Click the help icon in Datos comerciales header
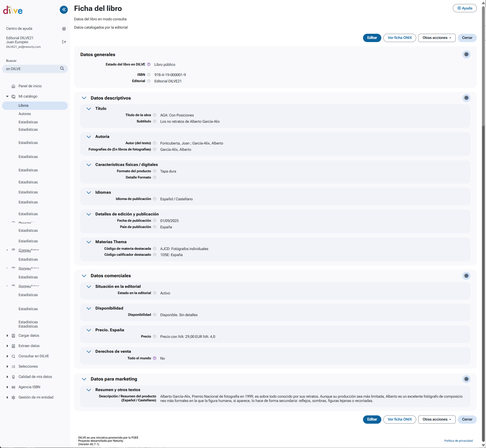 (466, 276)
